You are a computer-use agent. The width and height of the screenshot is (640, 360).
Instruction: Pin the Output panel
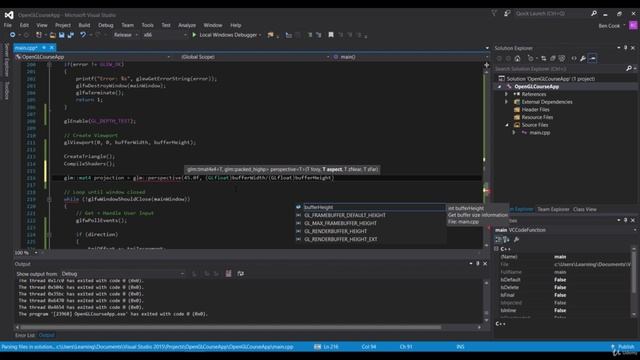click(478, 264)
